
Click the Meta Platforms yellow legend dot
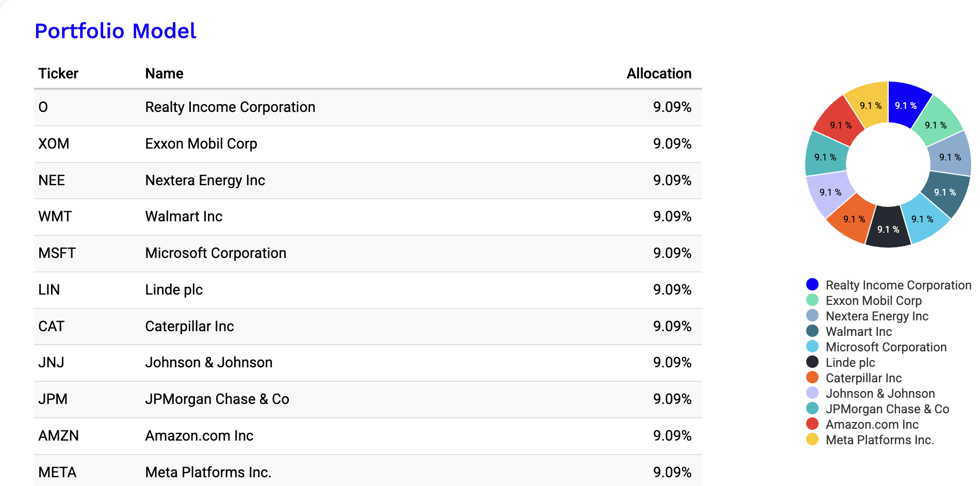point(812,439)
